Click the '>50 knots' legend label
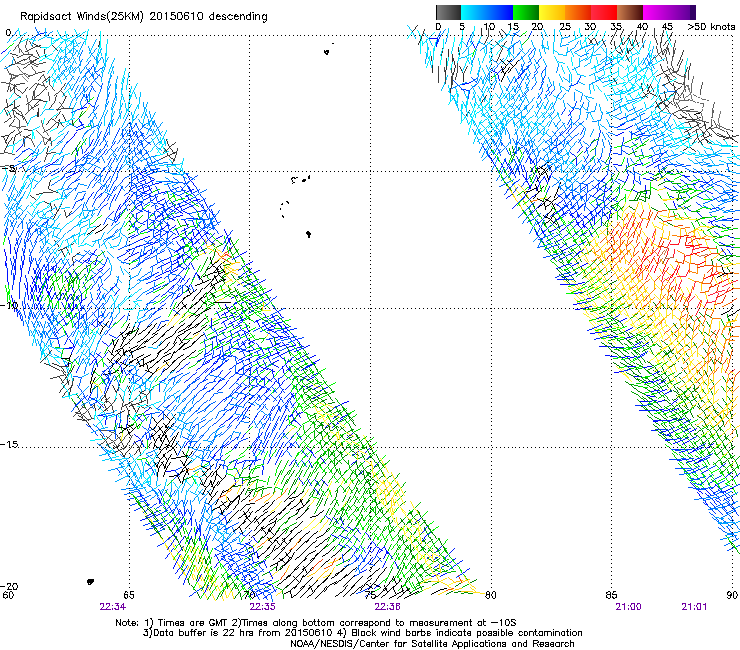This screenshot has height=650, width=740. tap(711, 27)
